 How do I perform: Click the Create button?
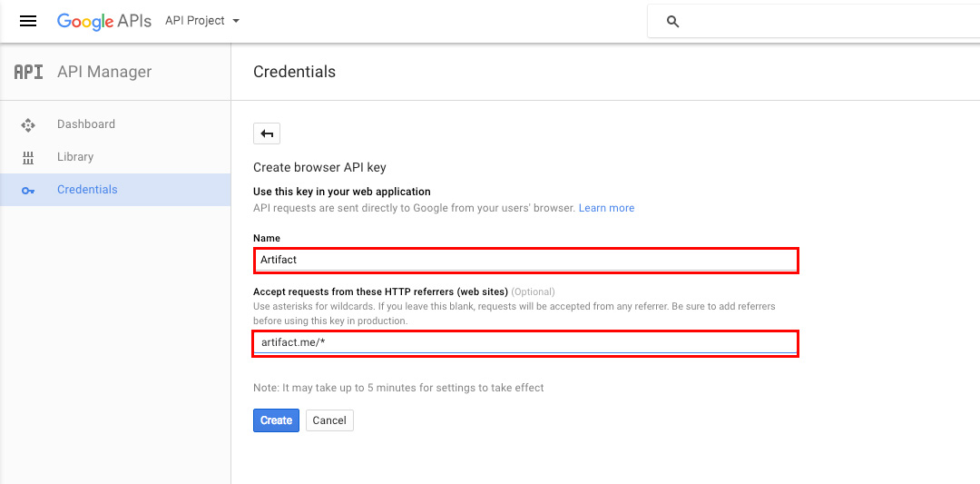coord(276,420)
